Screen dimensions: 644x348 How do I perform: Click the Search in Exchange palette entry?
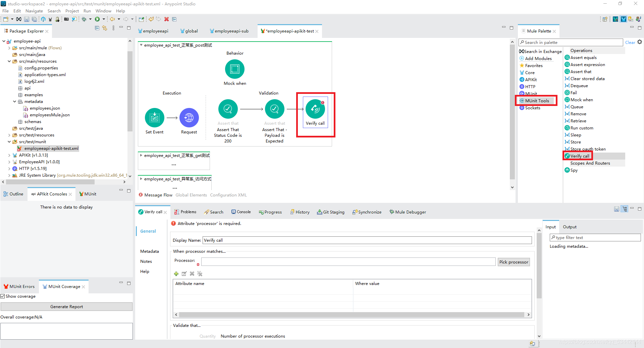pyautogui.click(x=540, y=51)
